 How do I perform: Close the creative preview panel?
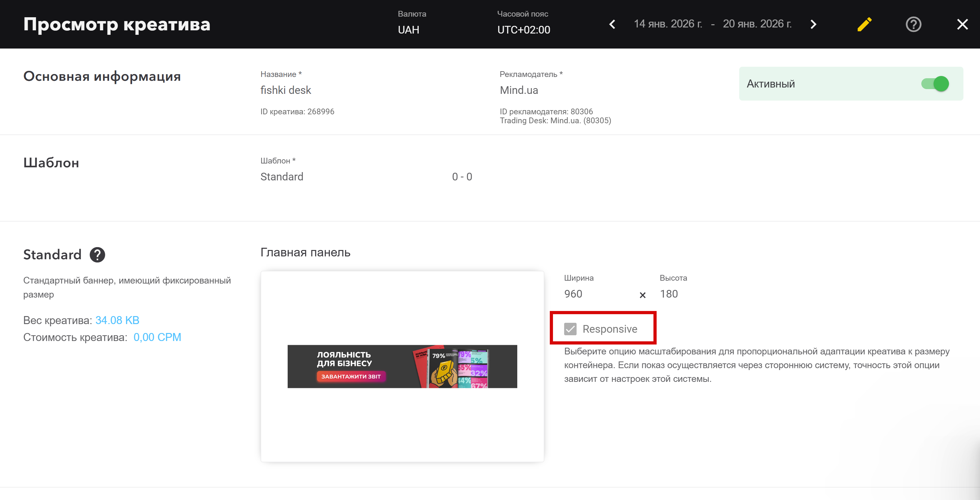[x=962, y=24]
